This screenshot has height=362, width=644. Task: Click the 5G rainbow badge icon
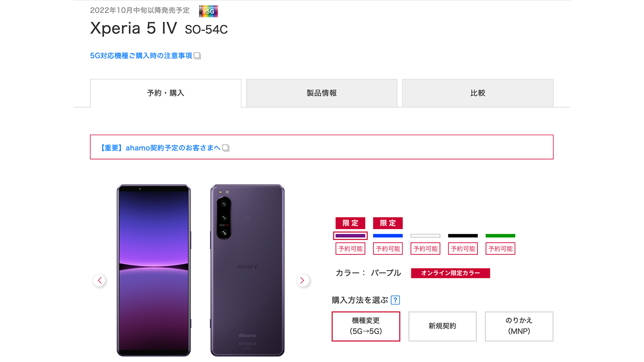pos(208,11)
